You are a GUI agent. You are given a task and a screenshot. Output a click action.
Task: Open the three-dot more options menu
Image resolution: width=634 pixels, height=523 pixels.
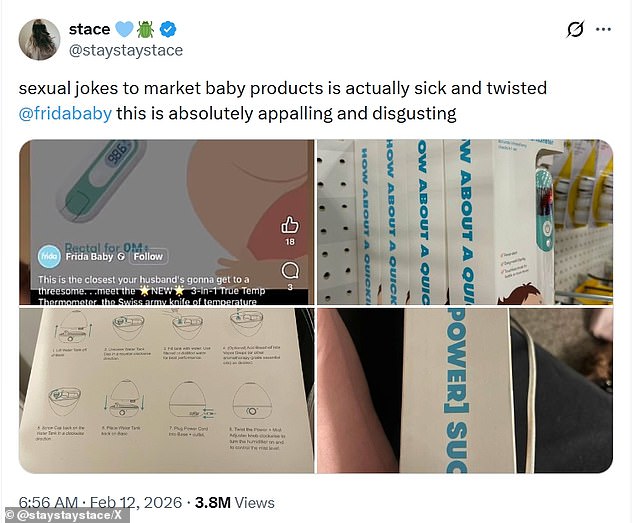point(604,29)
